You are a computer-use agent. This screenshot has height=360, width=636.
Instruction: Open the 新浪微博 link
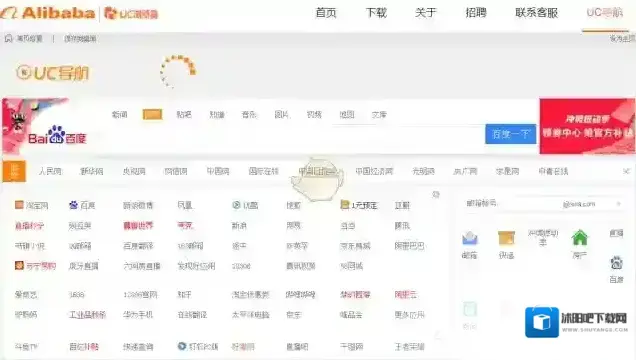pos(138,206)
